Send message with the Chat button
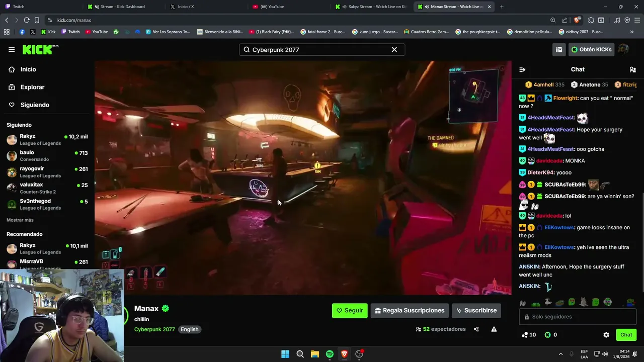Viewport: 644px width, 362px height. click(626, 335)
